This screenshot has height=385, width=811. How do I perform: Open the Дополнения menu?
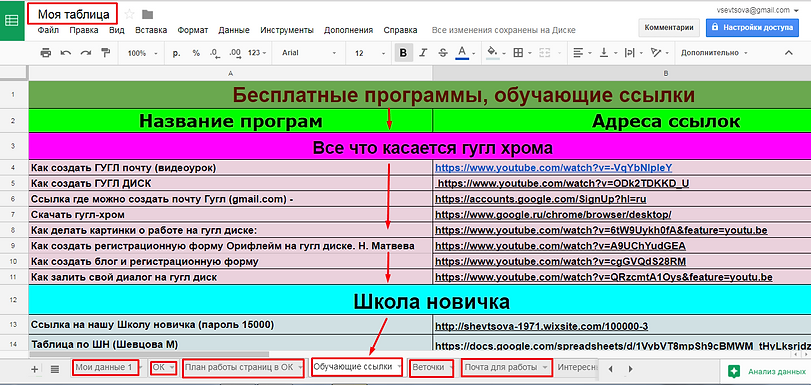pyautogui.click(x=349, y=30)
